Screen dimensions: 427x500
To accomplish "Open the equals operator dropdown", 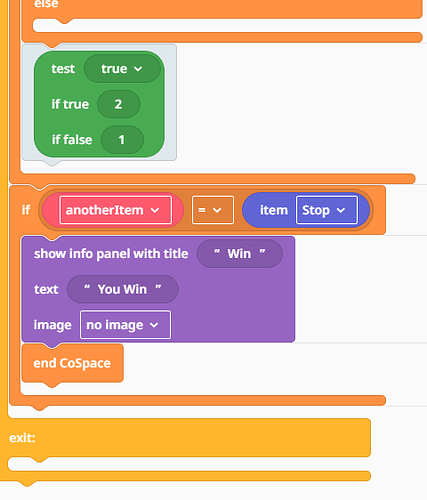I will [x=213, y=210].
